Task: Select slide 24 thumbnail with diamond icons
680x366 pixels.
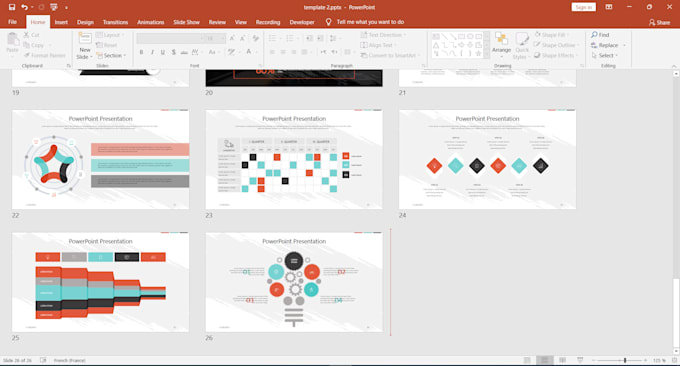Action: click(x=487, y=159)
